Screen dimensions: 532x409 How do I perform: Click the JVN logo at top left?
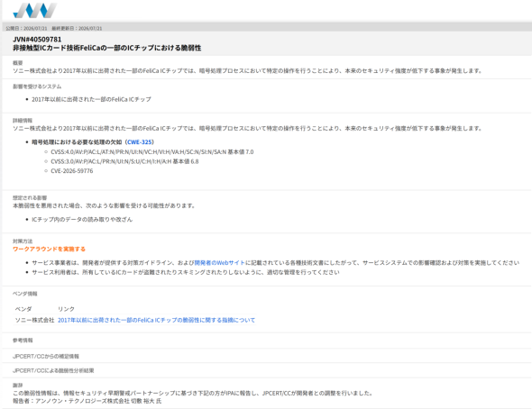coord(34,11)
